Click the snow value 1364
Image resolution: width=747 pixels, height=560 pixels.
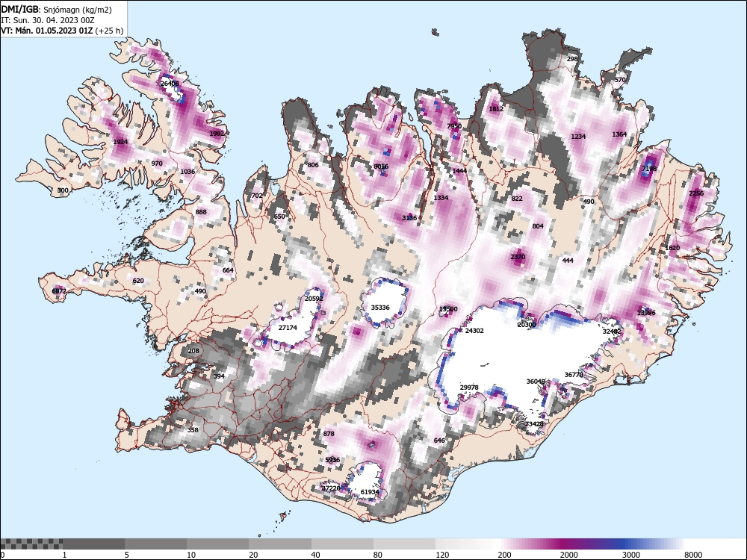[619, 134]
